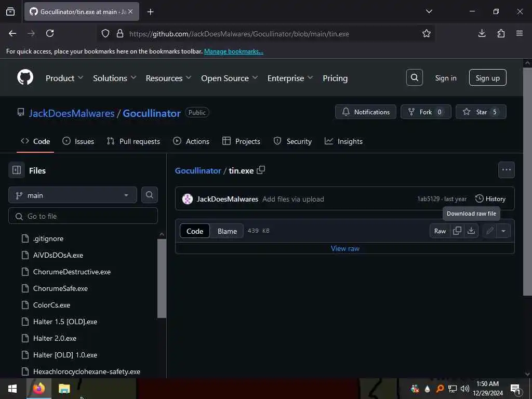Open Firefox View icon in tab bar
The image size is (532, 399).
(10, 12)
